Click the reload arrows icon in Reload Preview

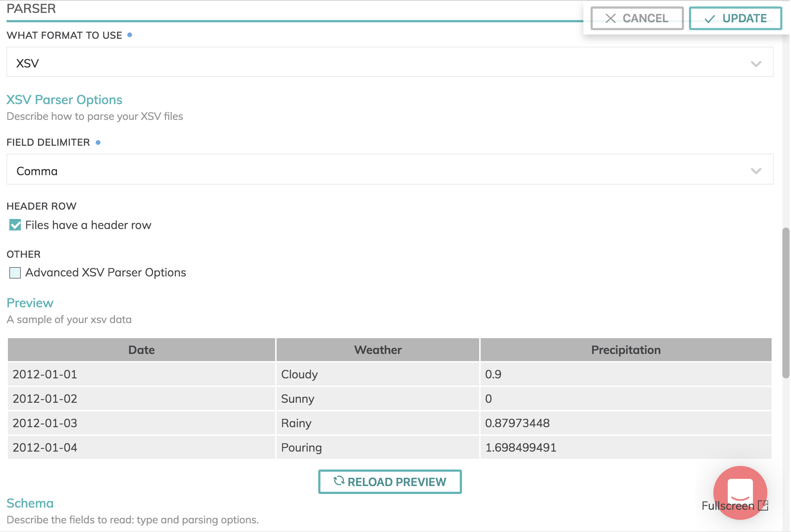339,481
